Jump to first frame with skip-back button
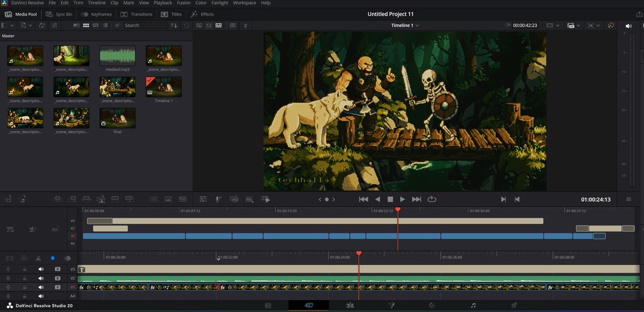644x312 pixels. (x=363, y=199)
